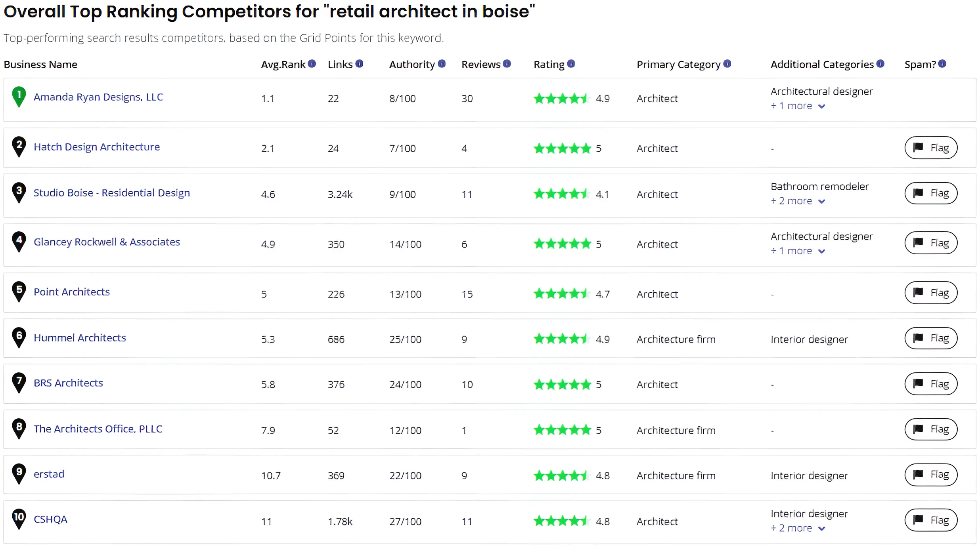The image size is (980, 549).
Task: Open Studio Boise - Residential Design link
Action: click(x=112, y=193)
